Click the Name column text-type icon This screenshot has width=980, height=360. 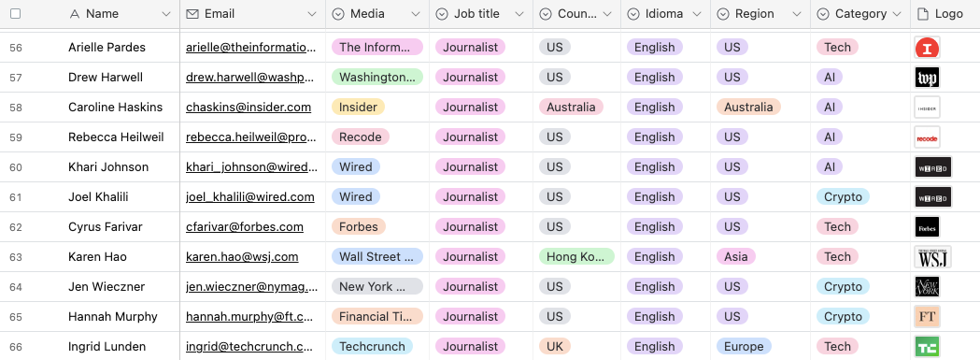point(75,14)
